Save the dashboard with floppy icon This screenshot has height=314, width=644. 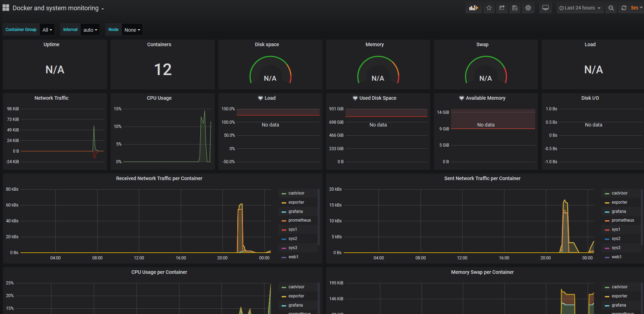tap(515, 8)
